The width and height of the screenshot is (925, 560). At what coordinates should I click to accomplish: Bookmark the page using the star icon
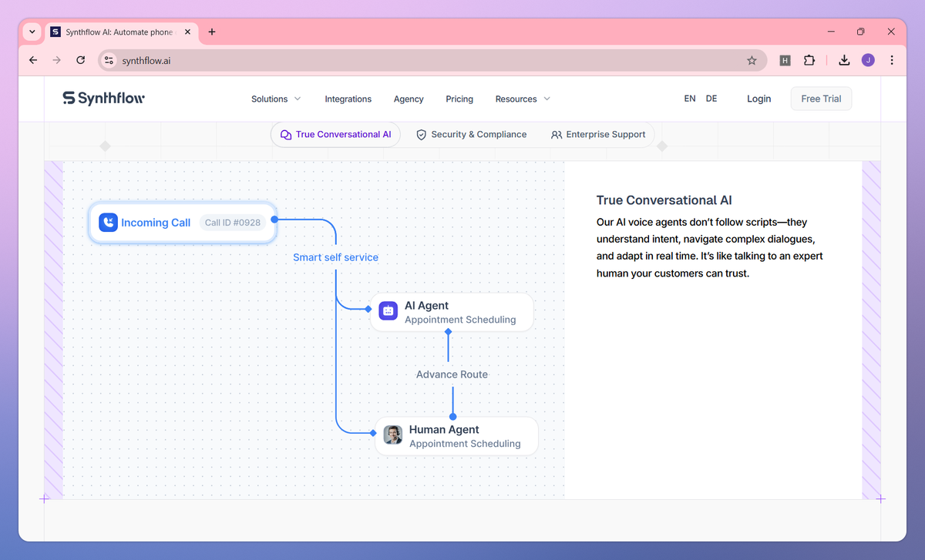tap(752, 60)
